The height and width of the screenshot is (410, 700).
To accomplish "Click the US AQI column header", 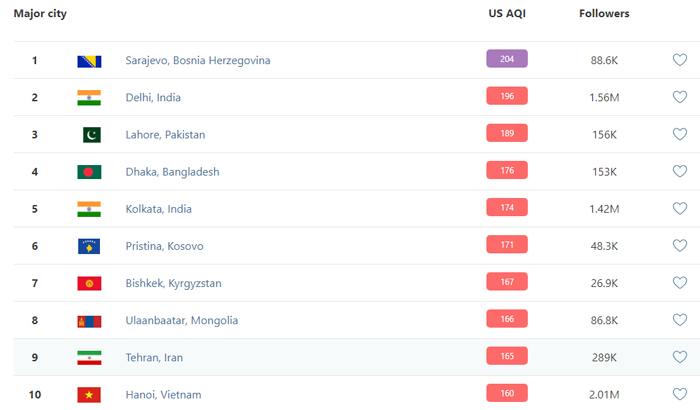I will [x=506, y=14].
